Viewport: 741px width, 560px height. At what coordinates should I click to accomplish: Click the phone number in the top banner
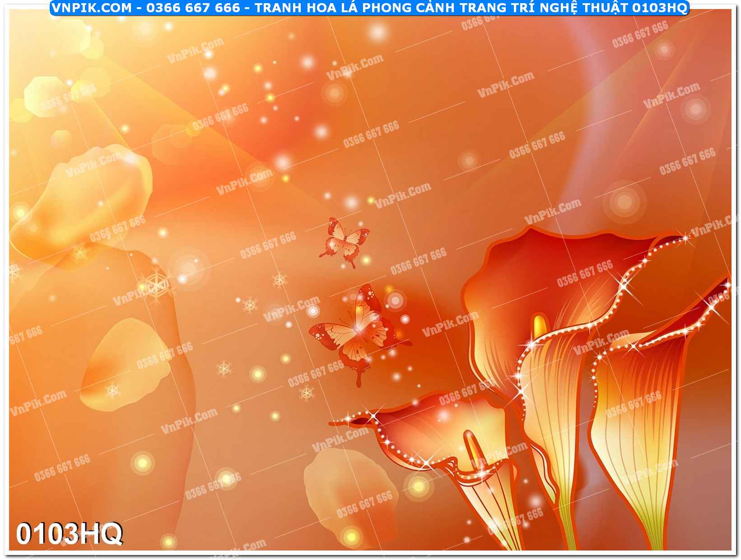193,8
